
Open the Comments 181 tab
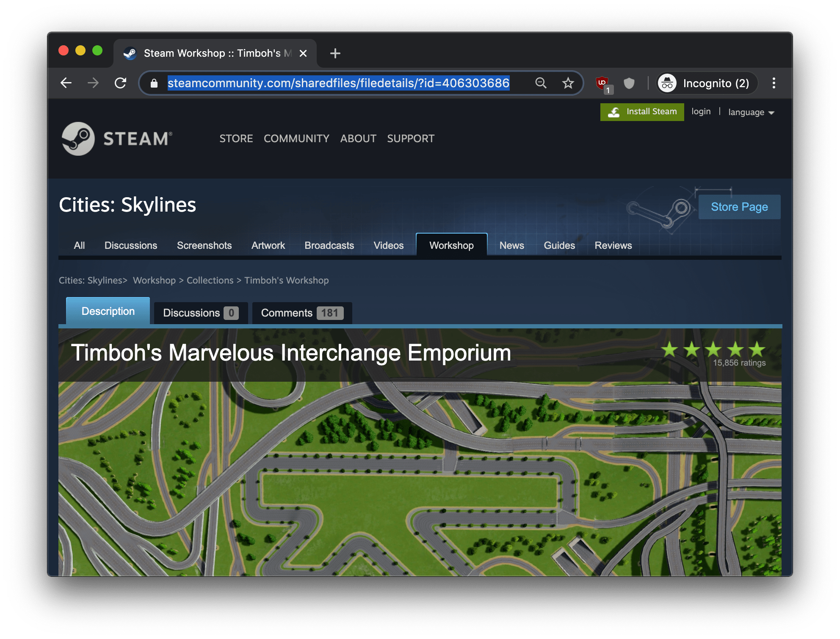(x=302, y=313)
